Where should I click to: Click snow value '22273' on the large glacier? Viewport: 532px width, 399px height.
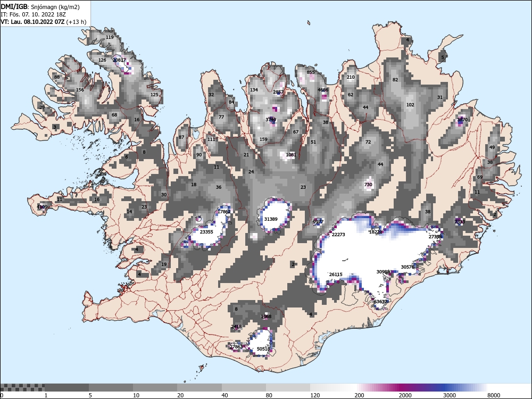pyautogui.click(x=338, y=235)
